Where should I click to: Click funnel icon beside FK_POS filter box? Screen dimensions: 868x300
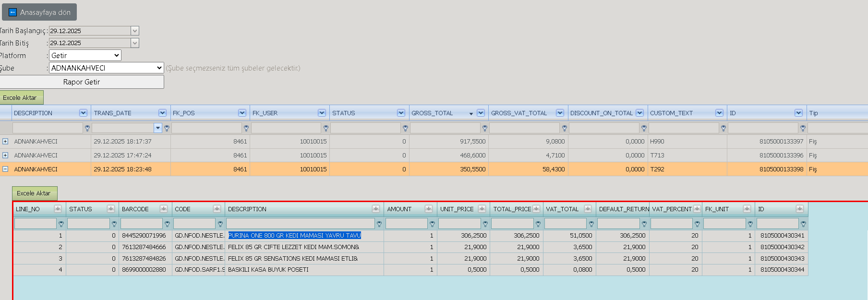pyautogui.click(x=246, y=128)
